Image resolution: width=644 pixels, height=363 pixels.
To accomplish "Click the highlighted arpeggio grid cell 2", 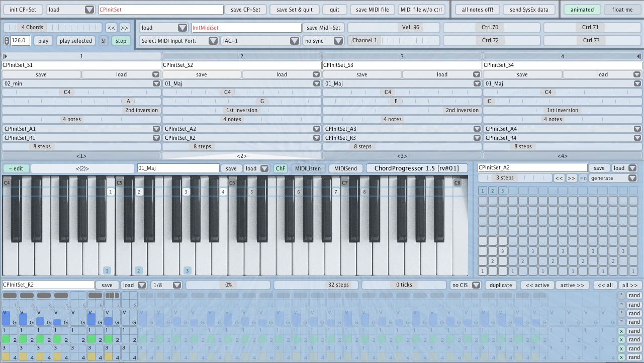I will point(493,261).
